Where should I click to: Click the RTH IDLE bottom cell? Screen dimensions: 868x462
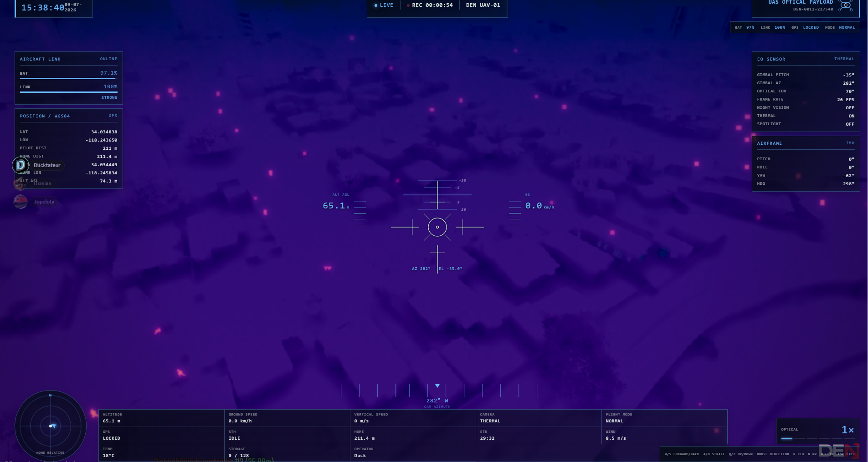click(x=287, y=435)
